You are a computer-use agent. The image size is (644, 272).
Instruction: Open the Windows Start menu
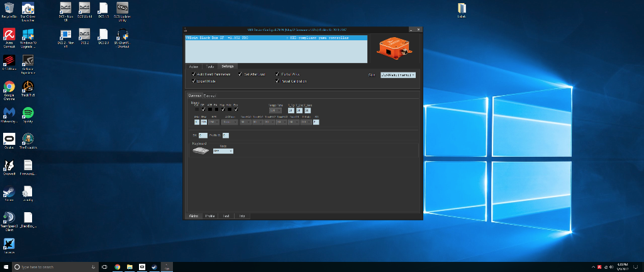6,267
